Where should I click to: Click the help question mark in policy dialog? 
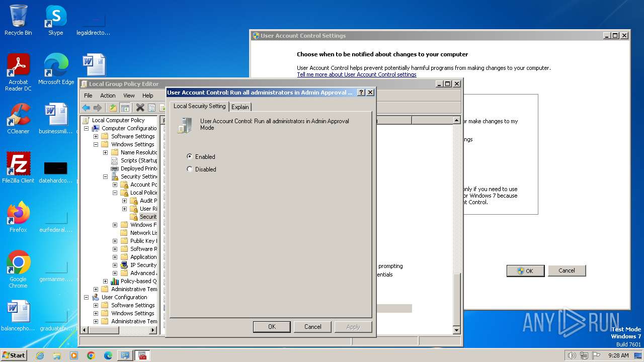[x=361, y=93]
